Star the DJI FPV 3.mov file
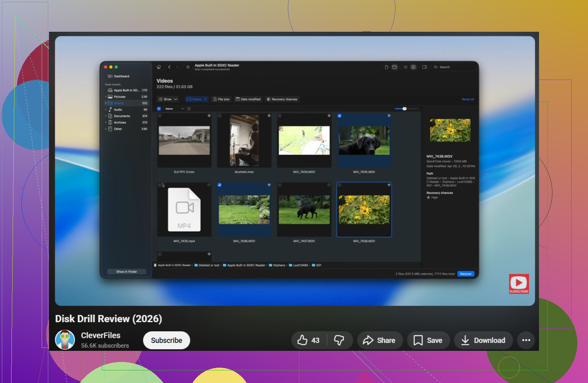The height and width of the screenshot is (383, 588). tap(209, 116)
